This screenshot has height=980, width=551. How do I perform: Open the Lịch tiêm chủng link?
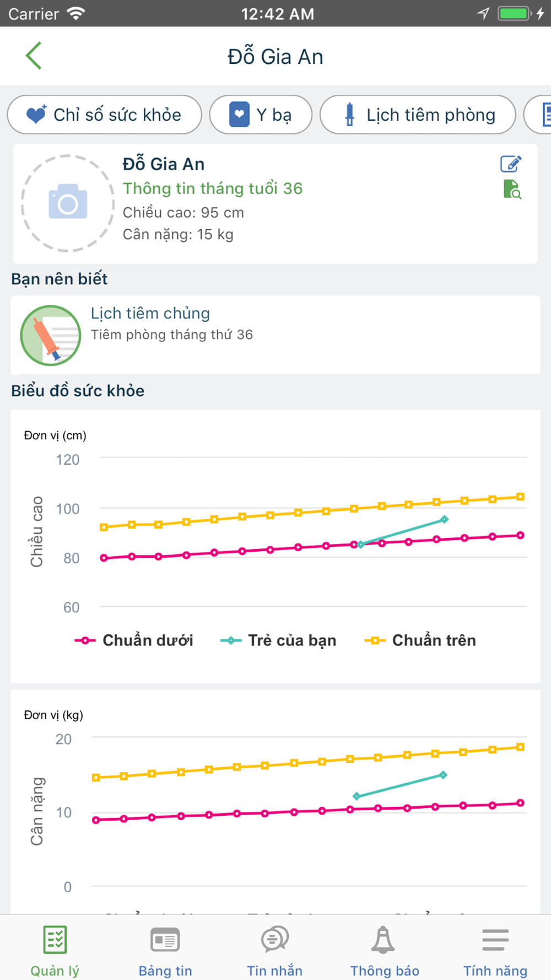[150, 313]
